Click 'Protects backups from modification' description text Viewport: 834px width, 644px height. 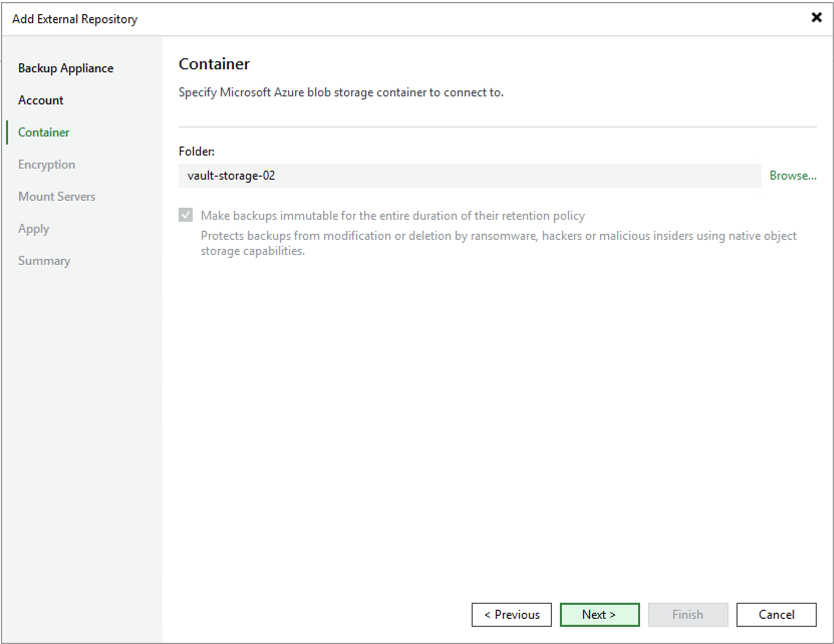[x=498, y=243]
